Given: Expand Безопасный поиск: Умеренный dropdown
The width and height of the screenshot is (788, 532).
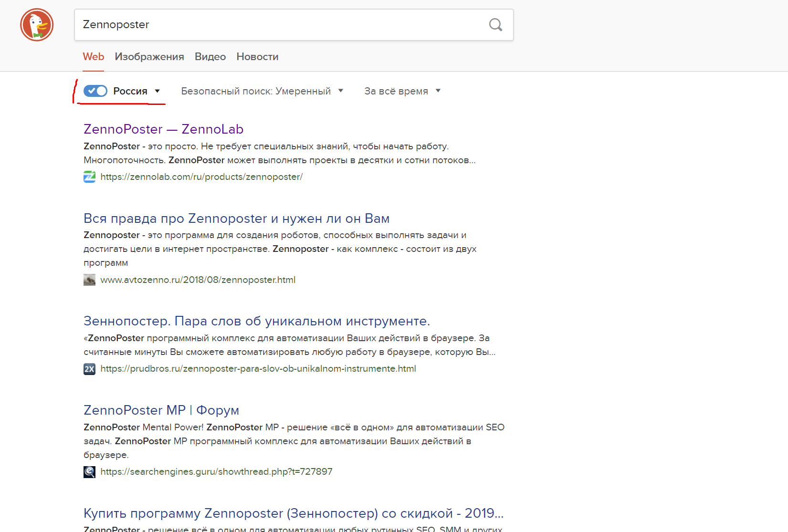Looking at the screenshot, I should tap(262, 91).
